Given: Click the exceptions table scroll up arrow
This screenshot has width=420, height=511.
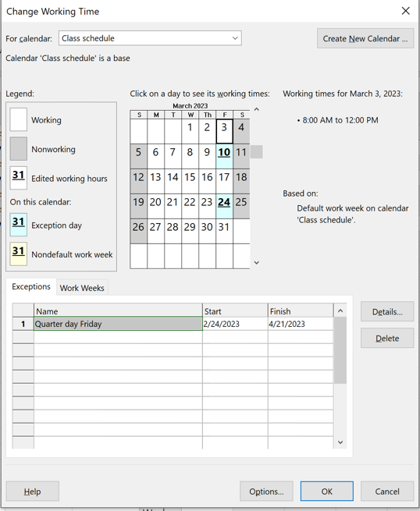Looking at the screenshot, I should [340, 311].
